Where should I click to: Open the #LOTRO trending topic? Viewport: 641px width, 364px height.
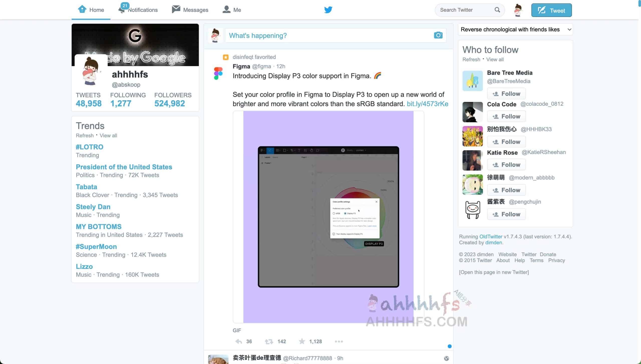click(89, 146)
